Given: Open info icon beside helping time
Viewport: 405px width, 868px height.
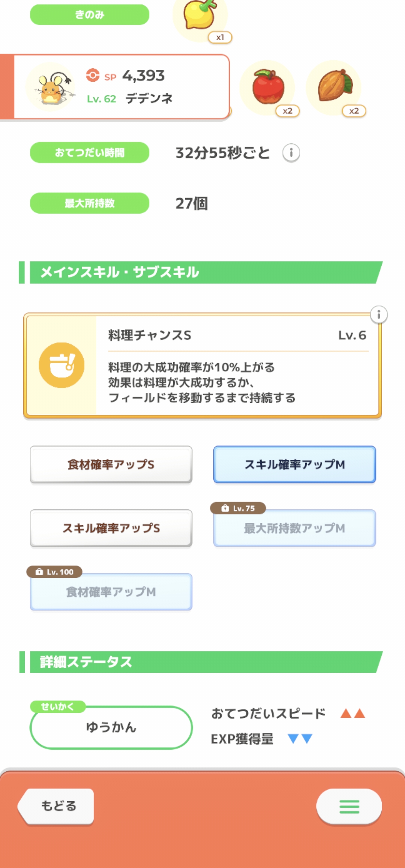Looking at the screenshot, I should click(x=291, y=153).
